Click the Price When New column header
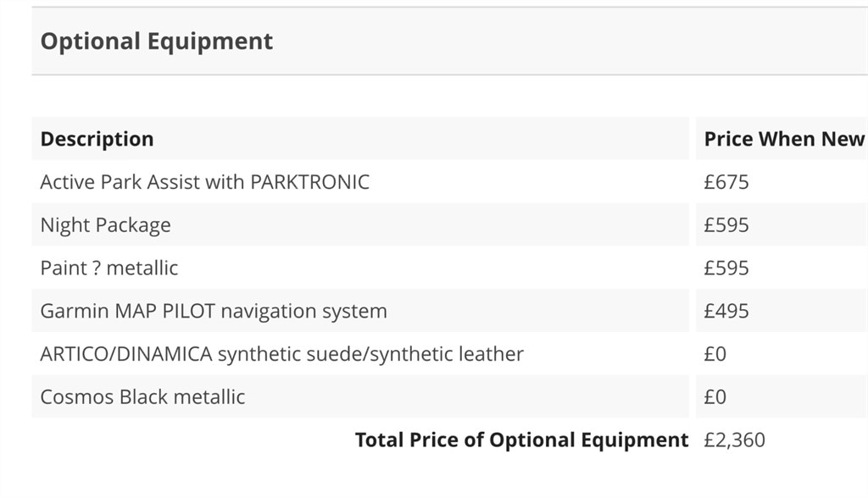 coord(784,139)
